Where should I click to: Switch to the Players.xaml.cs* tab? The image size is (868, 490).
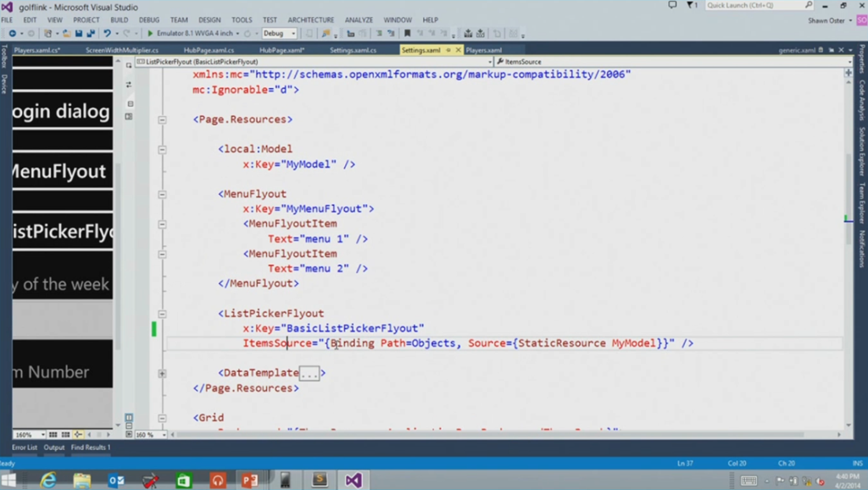pos(37,50)
